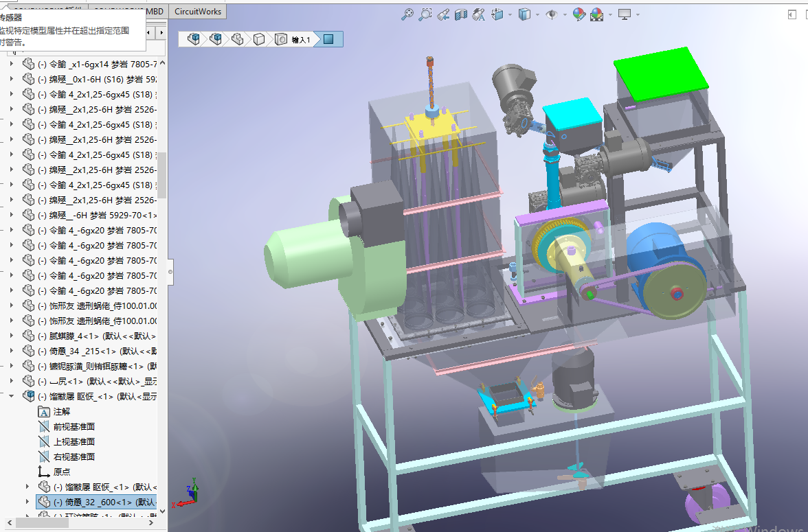Viewport: 808px width, 532px height.
Task: Click the View Orientation cube icon
Action: point(497,14)
